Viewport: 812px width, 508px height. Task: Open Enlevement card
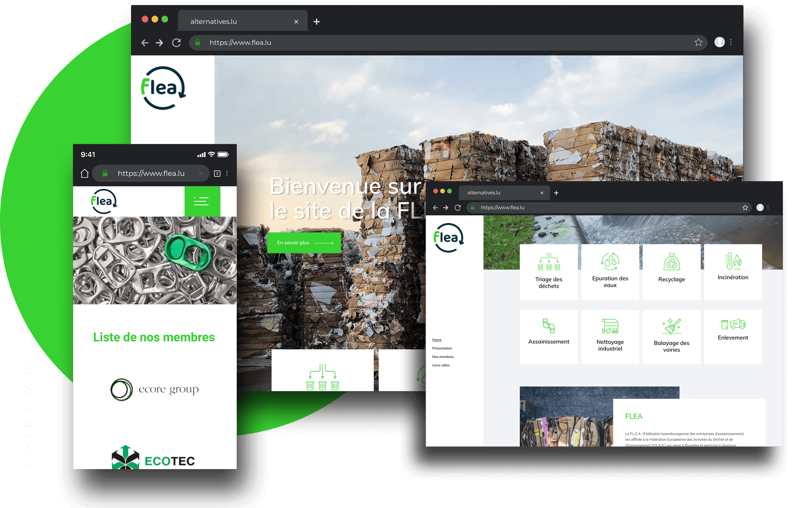tap(733, 337)
